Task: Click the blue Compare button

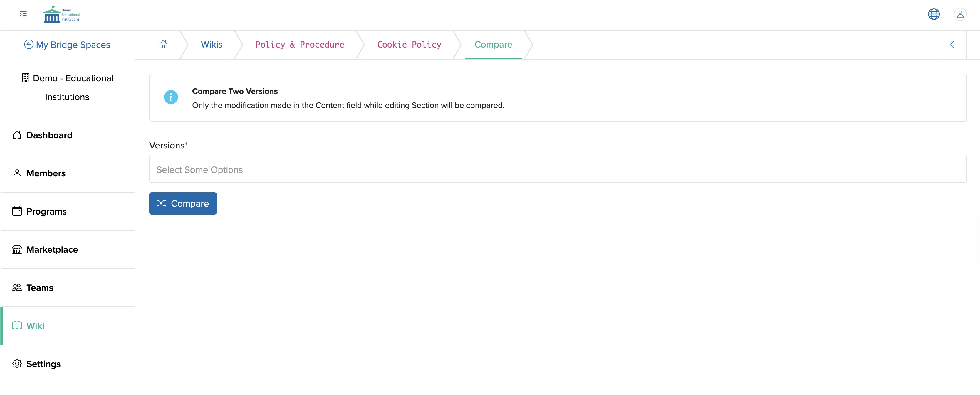Action: [183, 203]
